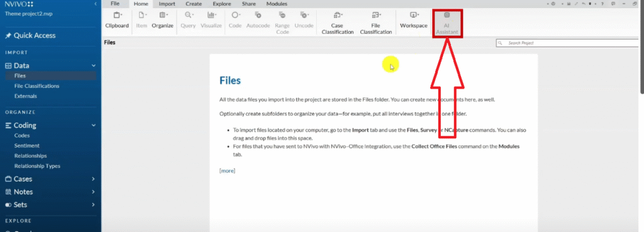Click the help question mark icon
Screen dimensions: 644x232
[602, 4]
